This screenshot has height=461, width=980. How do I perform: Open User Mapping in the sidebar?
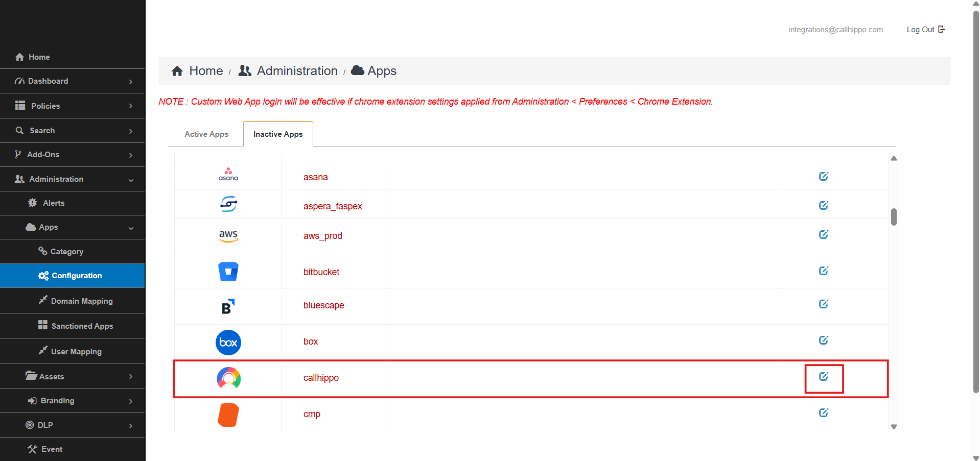click(73, 351)
